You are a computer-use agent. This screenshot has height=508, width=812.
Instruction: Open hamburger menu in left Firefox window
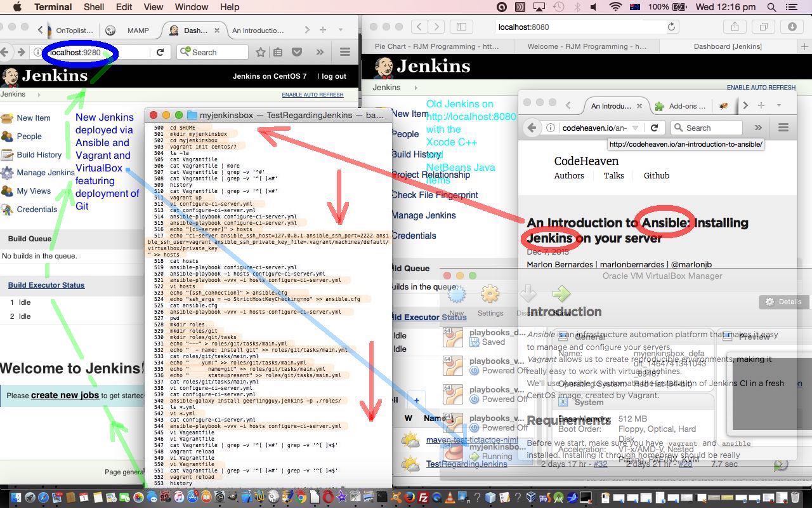(x=344, y=52)
